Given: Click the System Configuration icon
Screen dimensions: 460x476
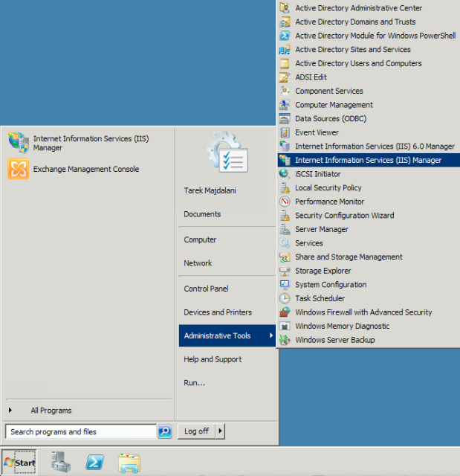Looking at the screenshot, I should click(x=285, y=284).
